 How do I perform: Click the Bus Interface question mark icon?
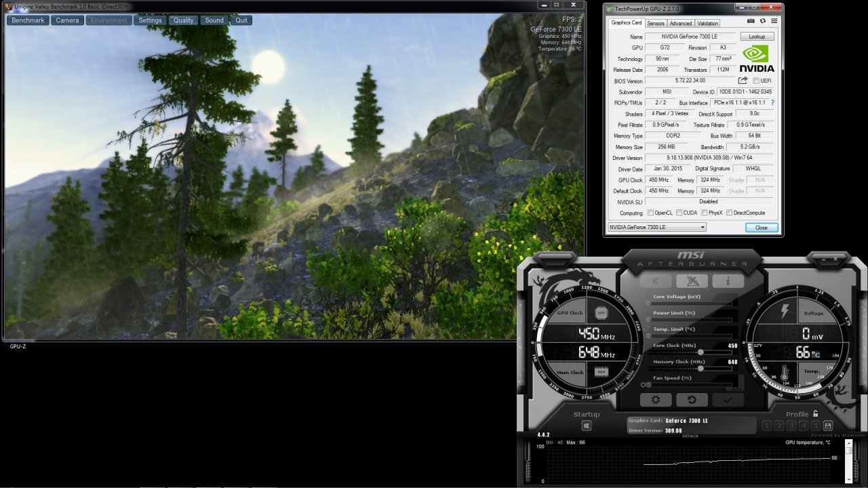(772, 103)
